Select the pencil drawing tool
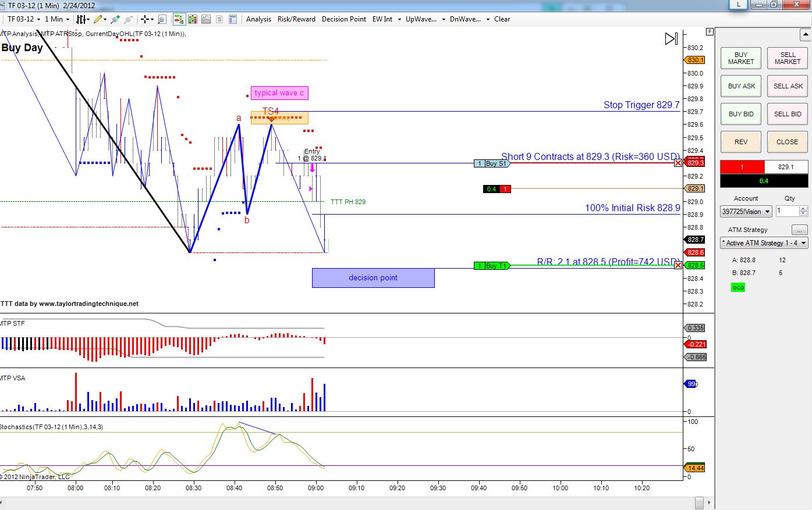The height and width of the screenshot is (510, 812). point(98,19)
